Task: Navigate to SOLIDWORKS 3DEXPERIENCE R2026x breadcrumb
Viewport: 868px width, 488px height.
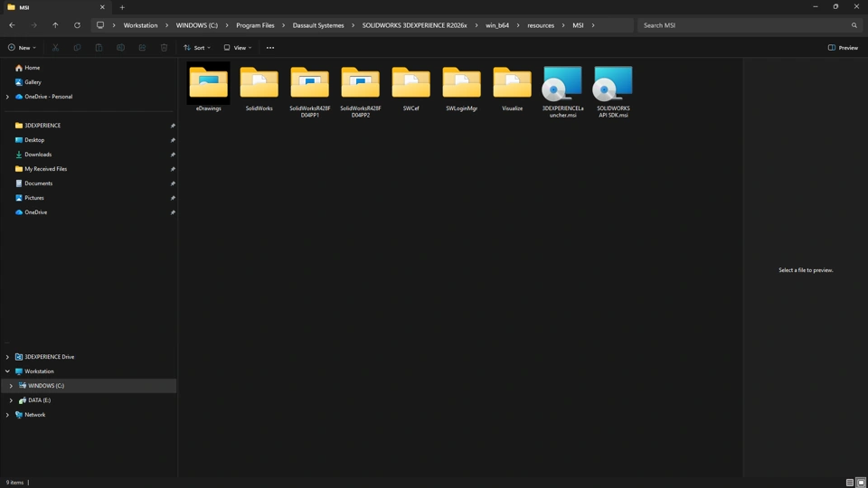Action: pyautogui.click(x=415, y=25)
